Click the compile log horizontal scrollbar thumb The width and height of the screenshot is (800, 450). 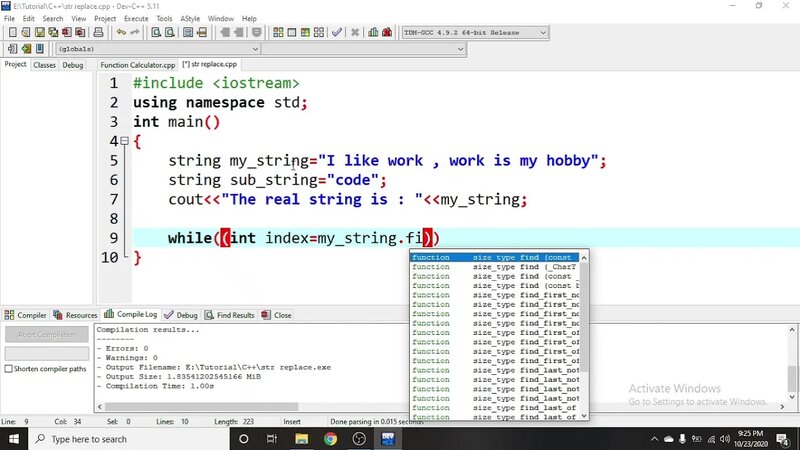[202, 407]
